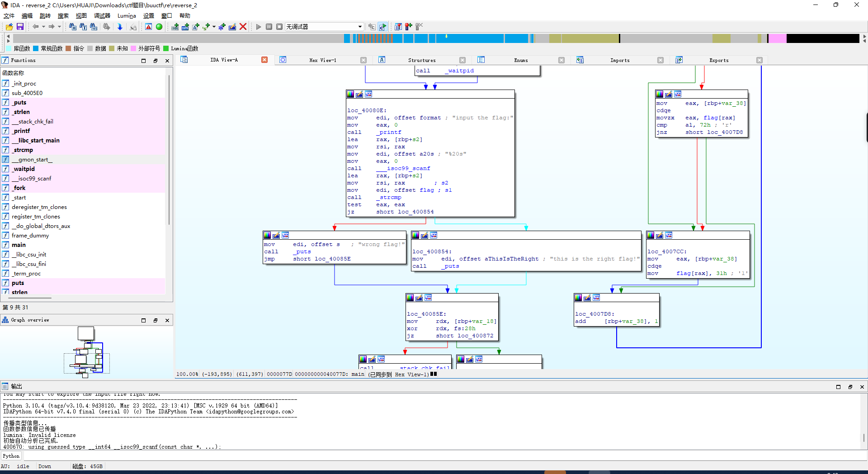Select __libc_csu_init in the functions list
868x474 pixels.
click(83, 254)
